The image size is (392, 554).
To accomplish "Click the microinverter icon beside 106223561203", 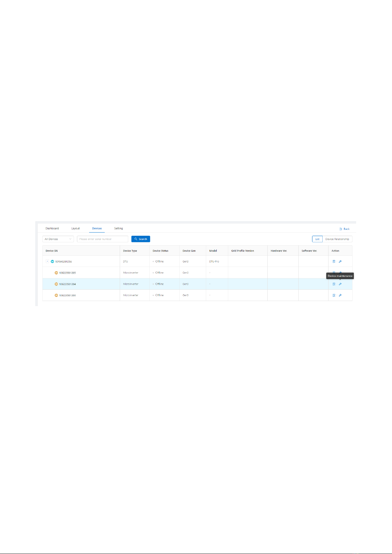I will pos(56,295).
